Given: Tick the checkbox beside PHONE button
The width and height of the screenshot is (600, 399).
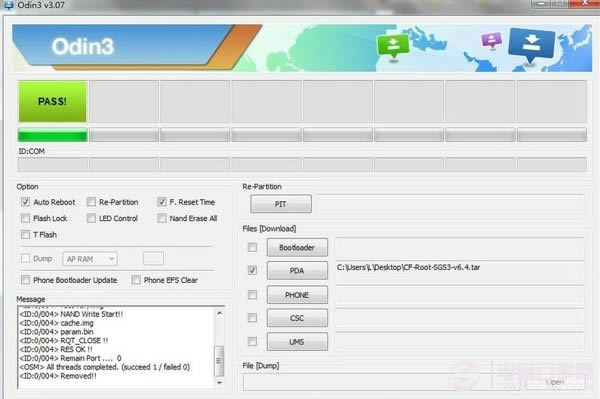Looking at the screenshot, I should [x=252, y=295].
